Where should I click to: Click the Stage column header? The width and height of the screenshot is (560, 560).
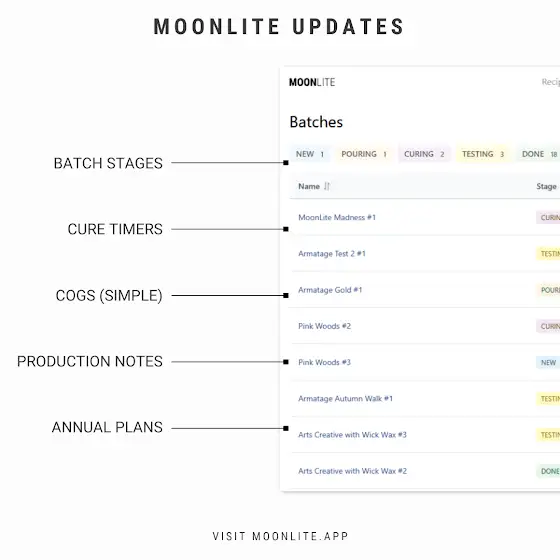pos(546,186)
